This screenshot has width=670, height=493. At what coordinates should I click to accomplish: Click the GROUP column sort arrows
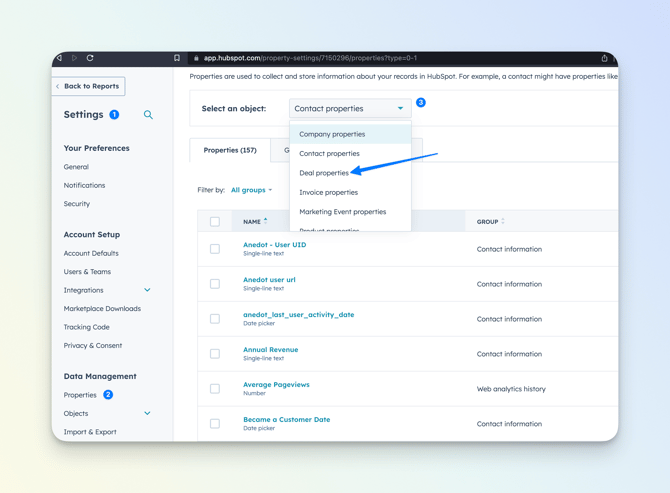[503, 221]
